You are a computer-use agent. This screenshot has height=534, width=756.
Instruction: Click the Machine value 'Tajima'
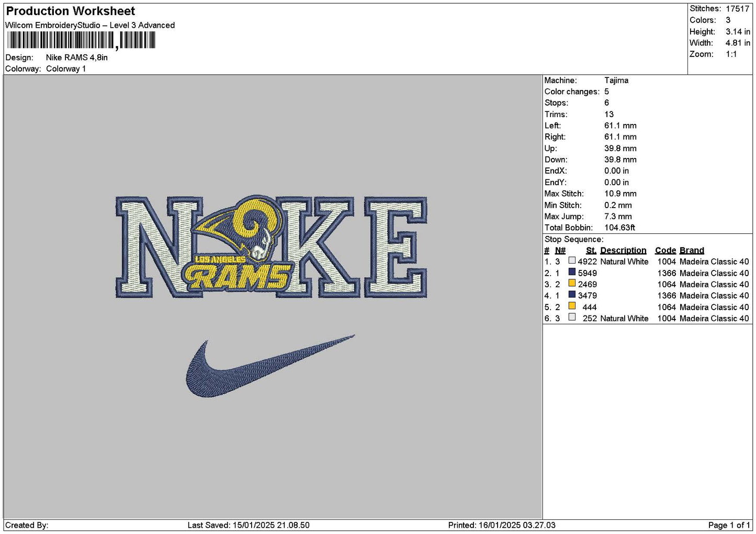(x=616, y=80)
